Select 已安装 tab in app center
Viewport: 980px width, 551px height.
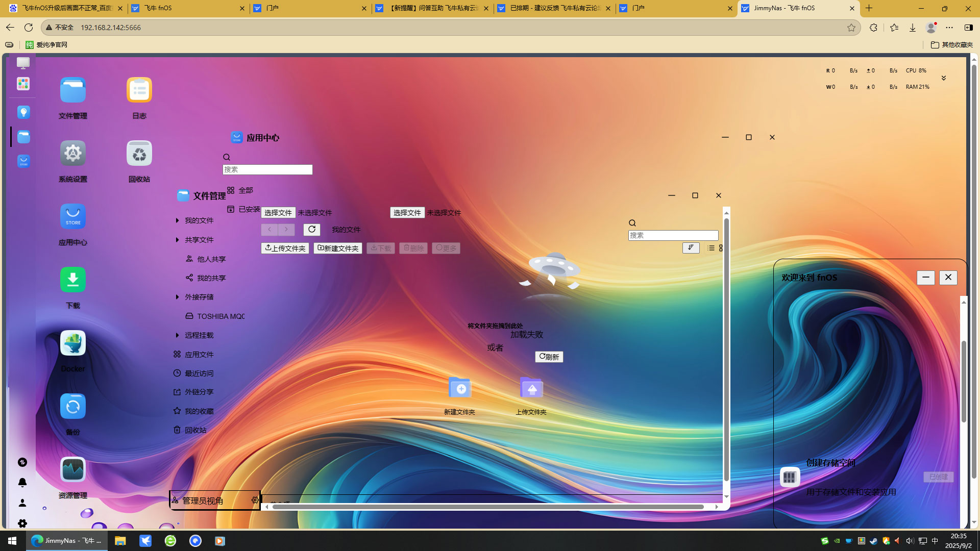244,209
